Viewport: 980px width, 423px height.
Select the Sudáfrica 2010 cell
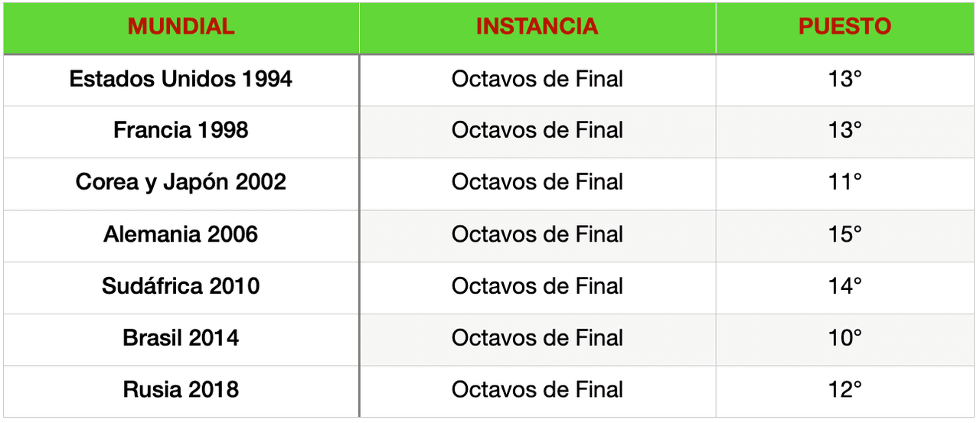pyautogui.click(x=181, y=286)
